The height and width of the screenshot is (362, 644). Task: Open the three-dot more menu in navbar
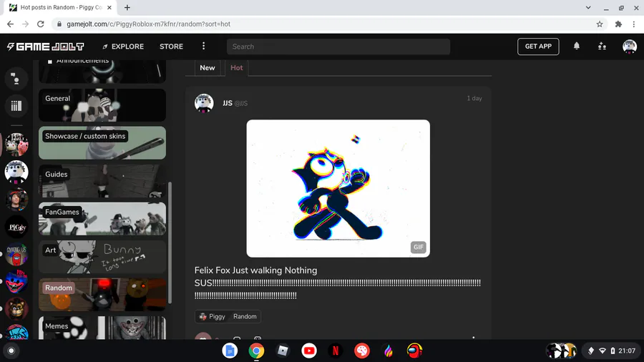[x=203, y=46]
